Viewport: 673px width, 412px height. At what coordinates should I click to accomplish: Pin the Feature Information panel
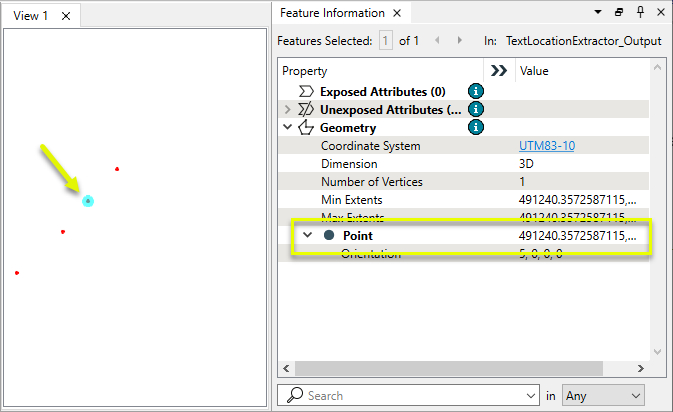click(x=640, y=12)
